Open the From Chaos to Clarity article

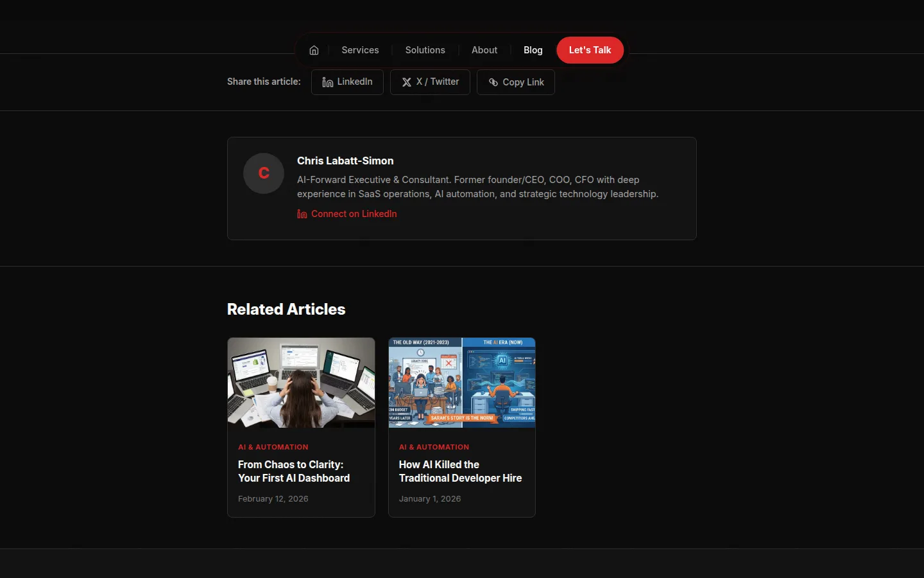(294, 471)
